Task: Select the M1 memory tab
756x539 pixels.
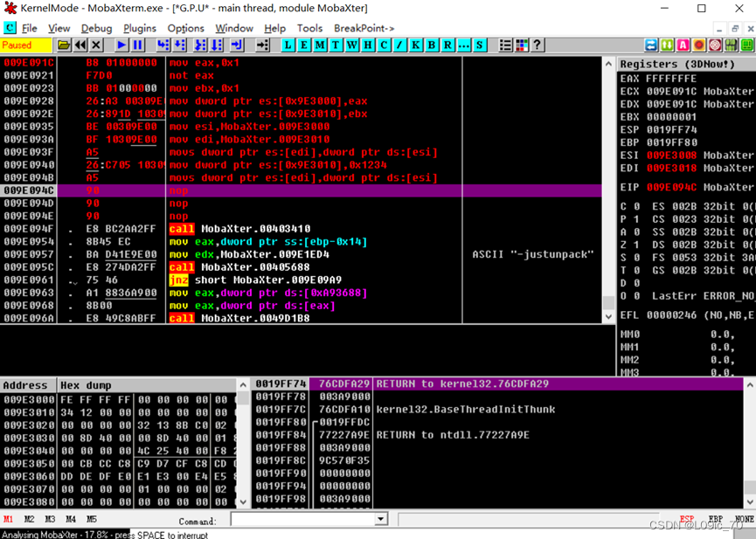Action: pyautogui.click(x=8, y=519)
